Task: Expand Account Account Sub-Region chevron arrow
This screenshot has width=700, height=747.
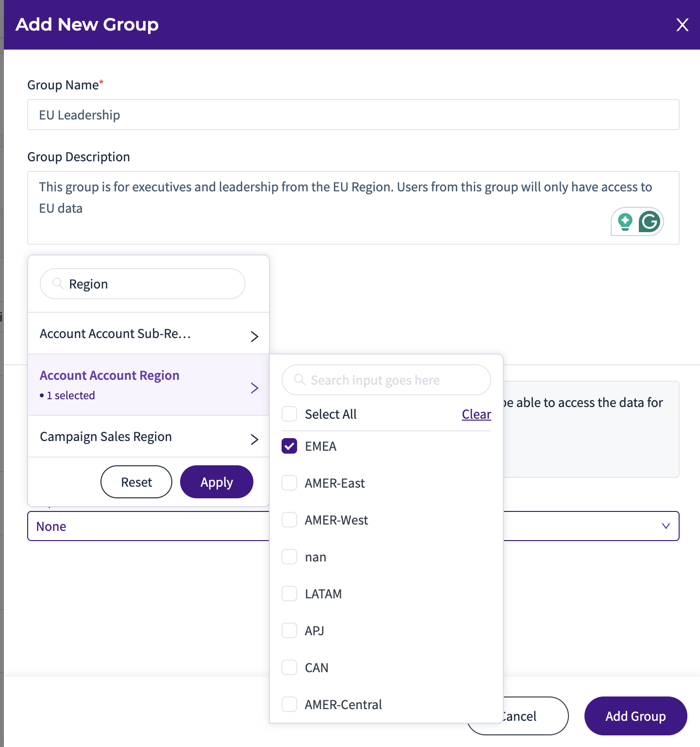Action: point(254,336)
